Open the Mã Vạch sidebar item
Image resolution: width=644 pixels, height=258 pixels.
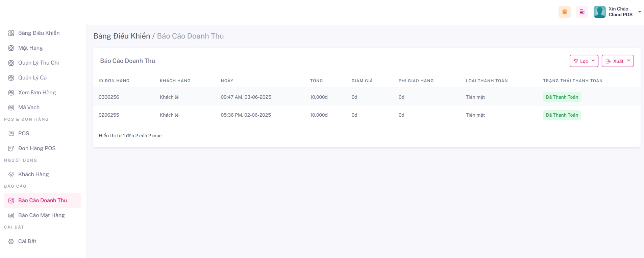(x=29, y=108)
